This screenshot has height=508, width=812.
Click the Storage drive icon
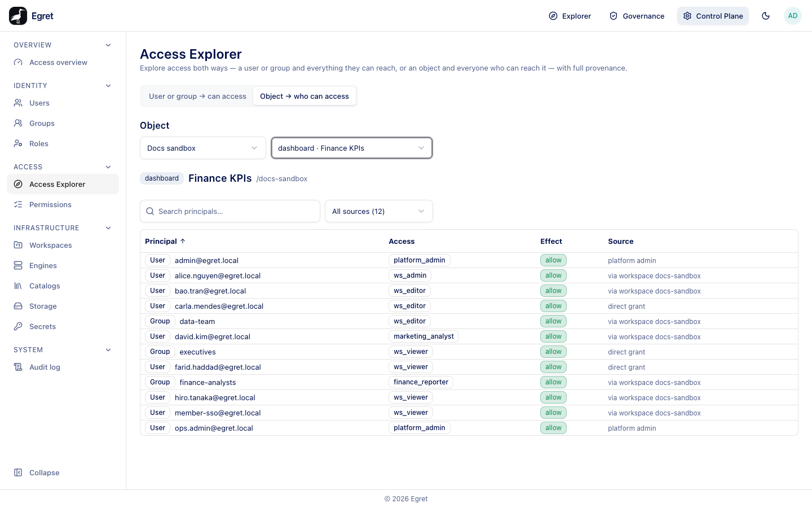coord(18,306)
